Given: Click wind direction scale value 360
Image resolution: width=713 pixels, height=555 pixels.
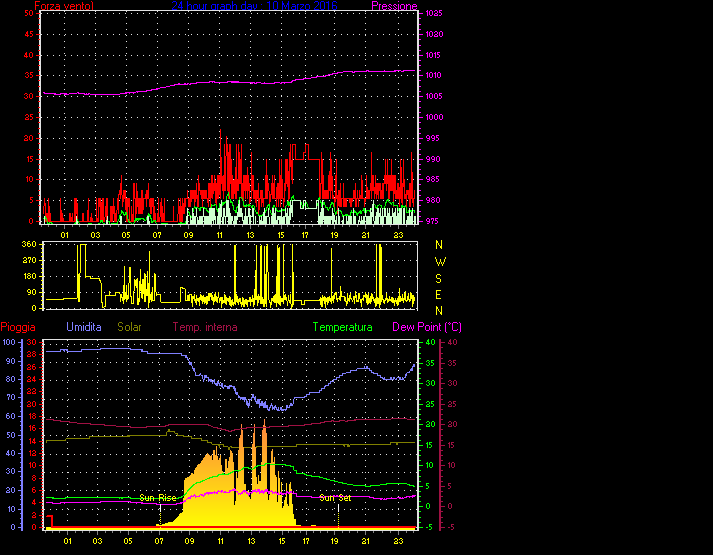Looking at the screenshot, I should pyautogui.click(x=29, y=244).
